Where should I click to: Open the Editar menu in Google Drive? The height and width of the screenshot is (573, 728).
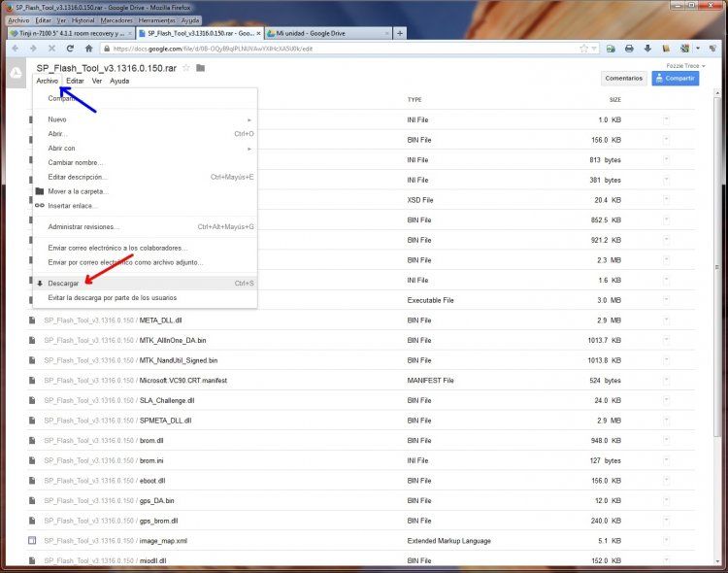pos(75,81)
